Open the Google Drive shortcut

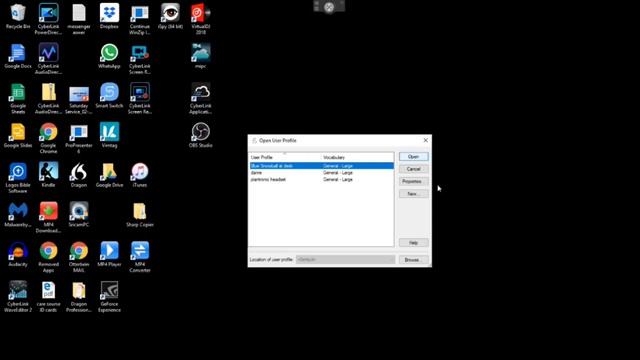109,175
